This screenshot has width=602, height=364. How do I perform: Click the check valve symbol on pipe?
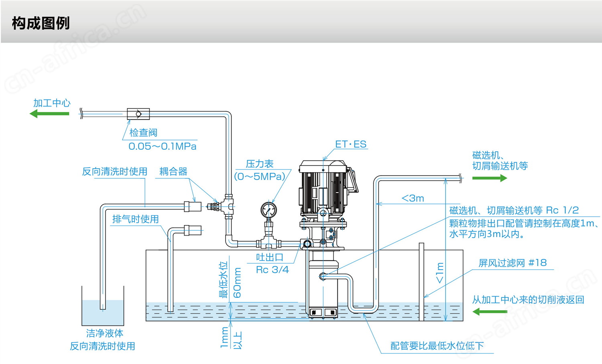coord(138,114)
